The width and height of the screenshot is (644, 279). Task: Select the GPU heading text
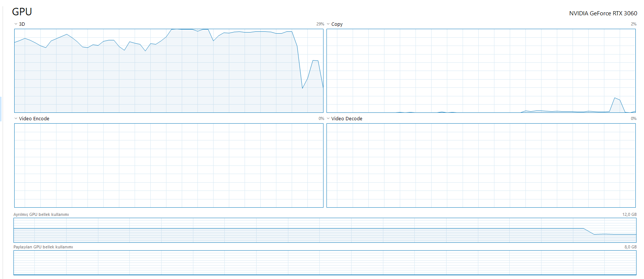pos(22,12)
